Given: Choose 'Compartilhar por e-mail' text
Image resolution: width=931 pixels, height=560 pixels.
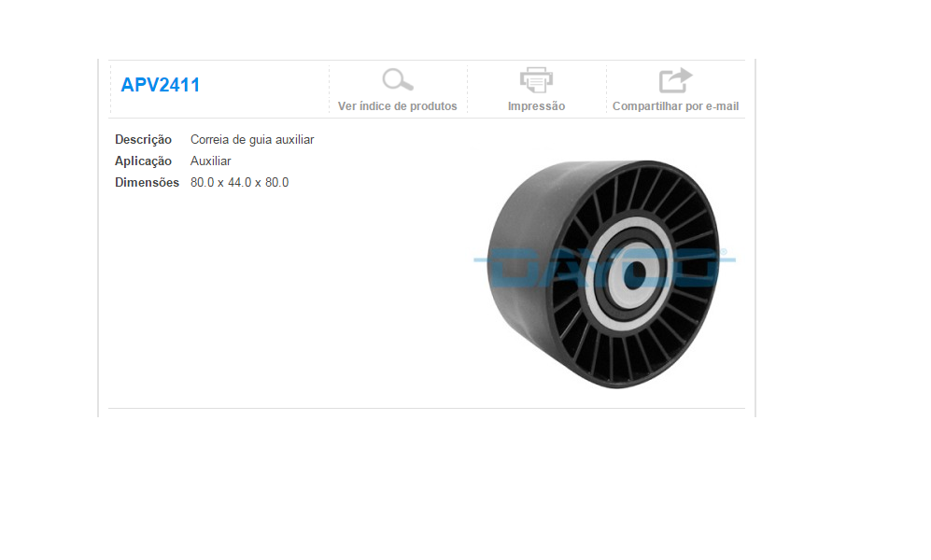Looking at the screenshot, I should [676, 106].
